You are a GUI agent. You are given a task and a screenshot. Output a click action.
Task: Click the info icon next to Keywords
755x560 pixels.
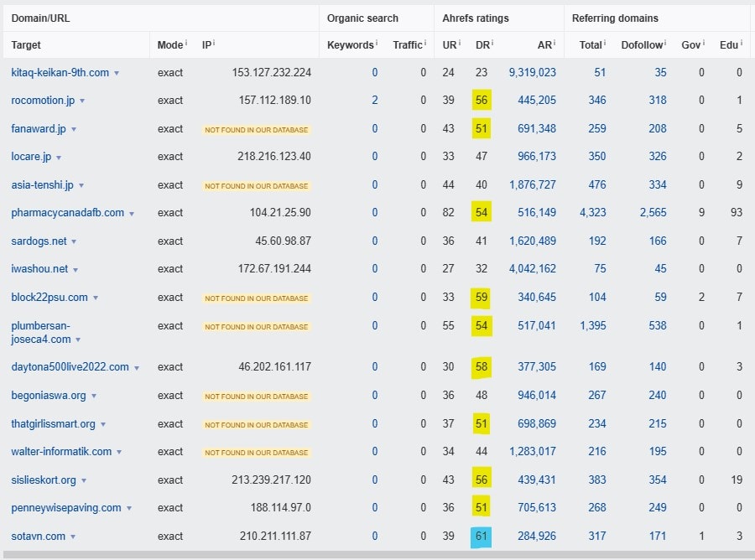pos(377,43)
